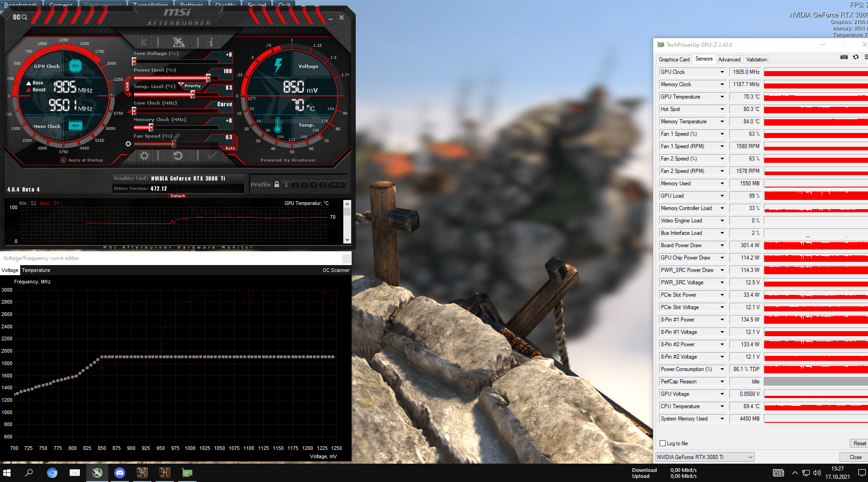Open the GPU Load sensor dropdown
The width and height of the screenshot is (868, 482).
pos(722,196)
